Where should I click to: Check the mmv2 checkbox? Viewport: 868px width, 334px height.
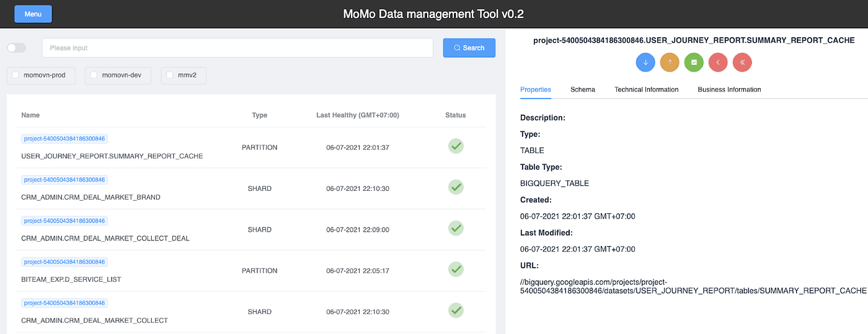170,75
